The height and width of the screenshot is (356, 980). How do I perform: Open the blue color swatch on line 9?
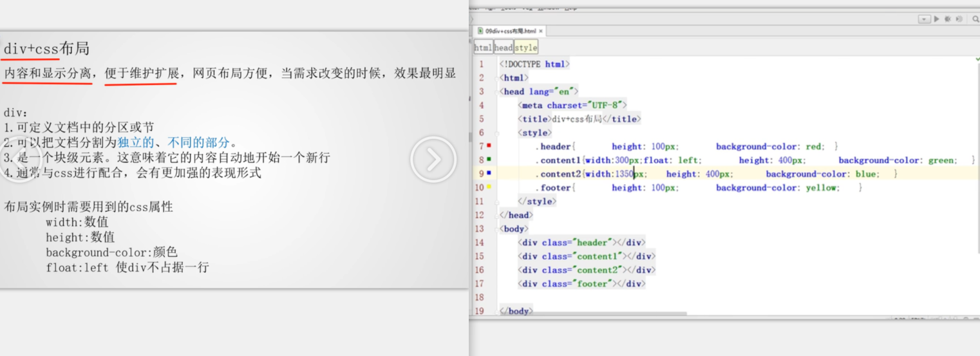489,173
